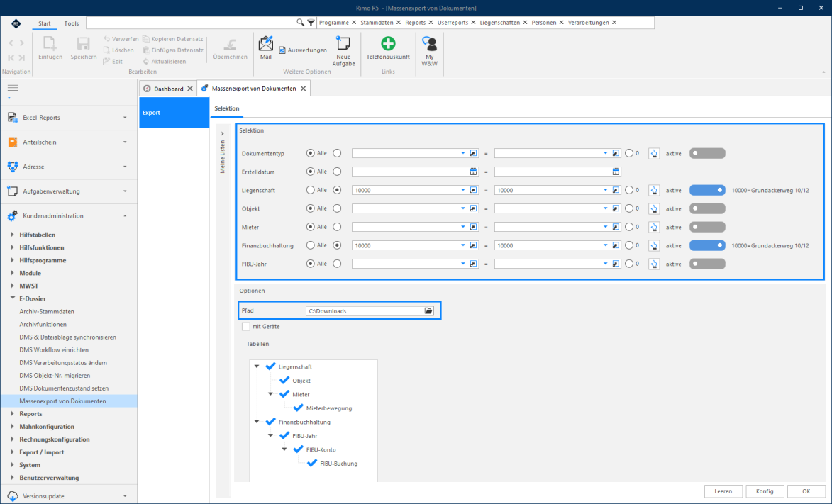The height and width of the screenshot is (504, 832).
Task: Click the OK button
Action: [x=806, y=491]
